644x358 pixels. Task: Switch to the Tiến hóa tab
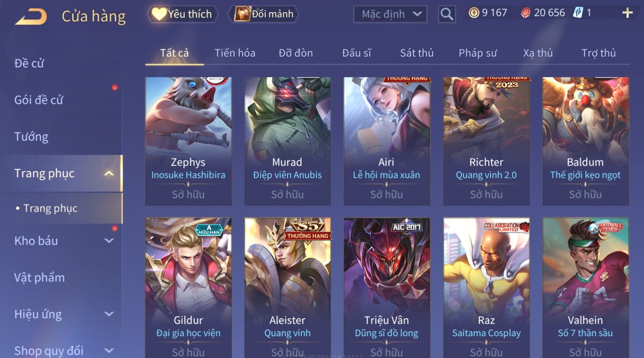point(235,53)
